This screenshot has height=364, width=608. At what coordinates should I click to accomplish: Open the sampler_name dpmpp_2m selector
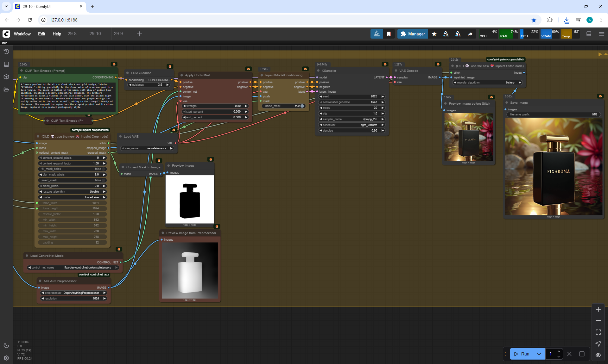[351, 119]
